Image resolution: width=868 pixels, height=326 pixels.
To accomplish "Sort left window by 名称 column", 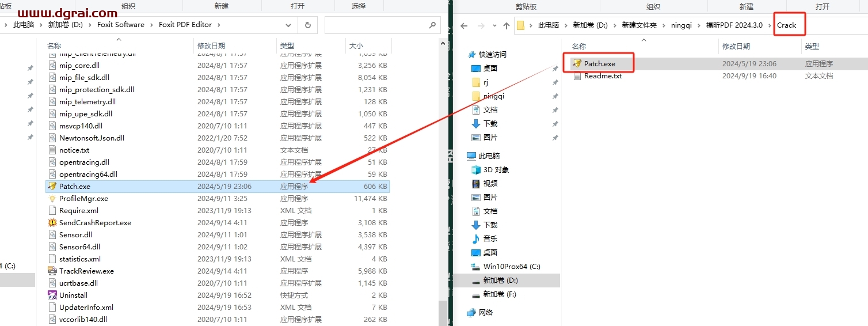I will 55,46.
